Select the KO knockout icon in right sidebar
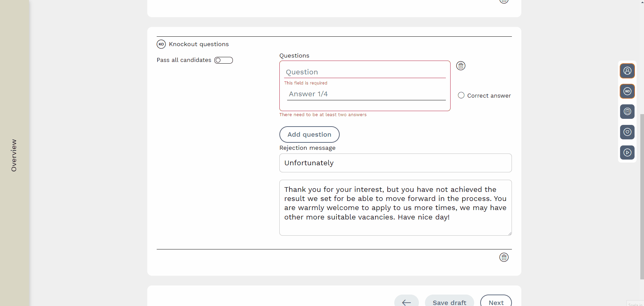 [627, 91]
